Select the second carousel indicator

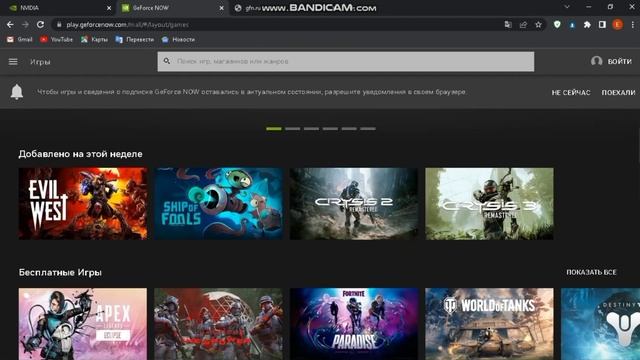(293, 129)
